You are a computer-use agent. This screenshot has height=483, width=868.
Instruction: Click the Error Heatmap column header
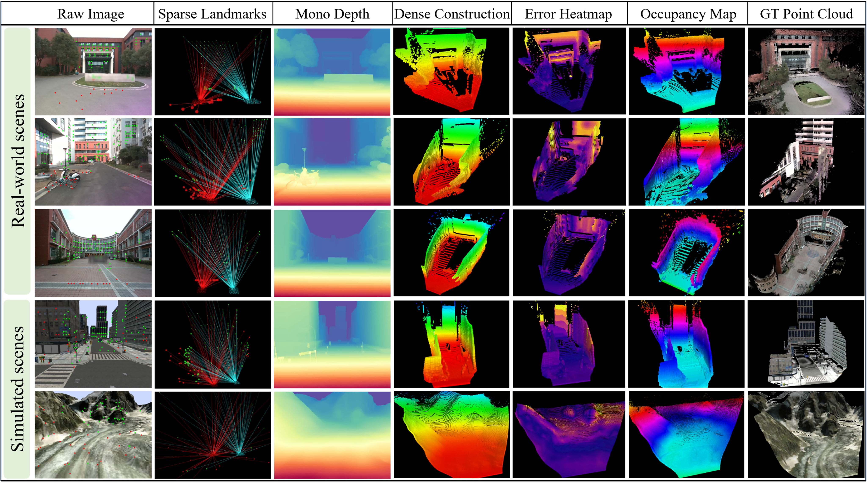[568, 14]
